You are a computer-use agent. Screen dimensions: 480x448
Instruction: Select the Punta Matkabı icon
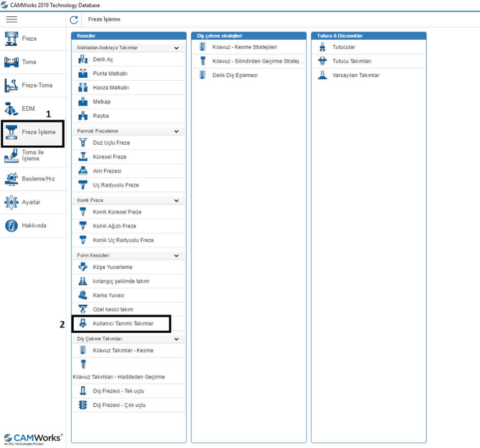pyautogui.click(x=83, y=74)
